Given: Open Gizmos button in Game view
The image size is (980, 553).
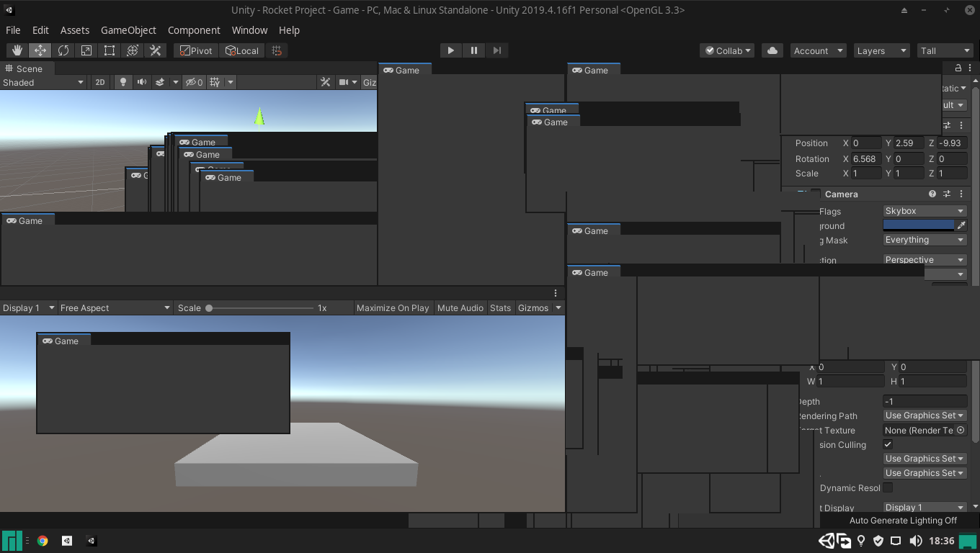Looking at the screenshot, I should pyautogui.click(x=539, y=307).
